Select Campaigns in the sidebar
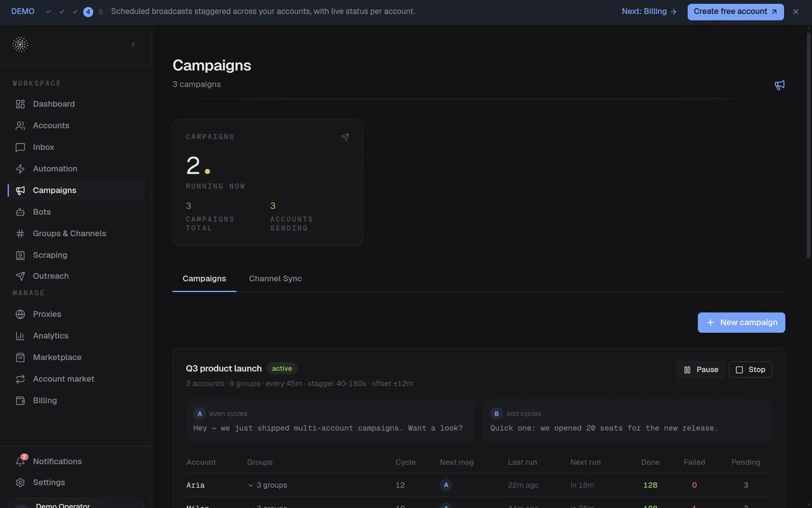812x508 pixels. pos(76,190)
